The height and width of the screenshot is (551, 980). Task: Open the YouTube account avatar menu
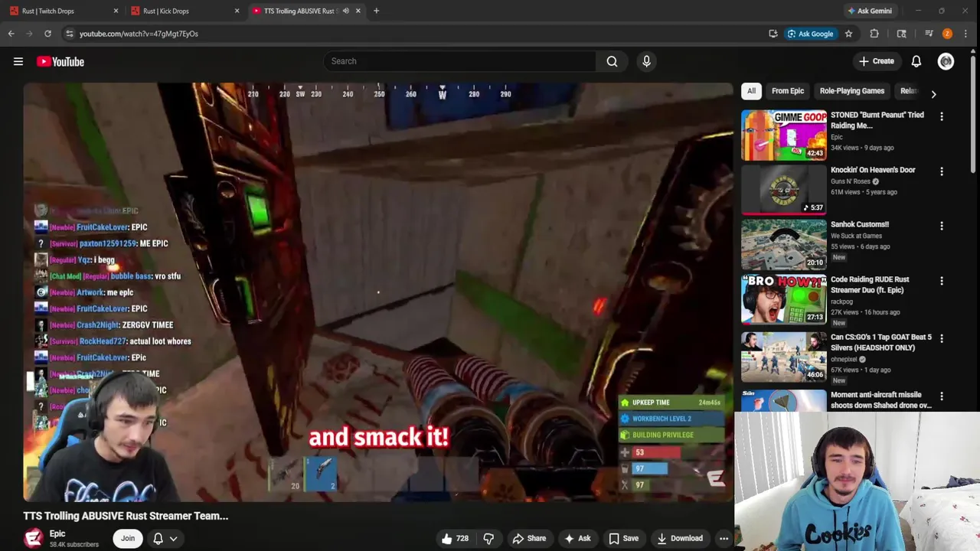[946, 61]
